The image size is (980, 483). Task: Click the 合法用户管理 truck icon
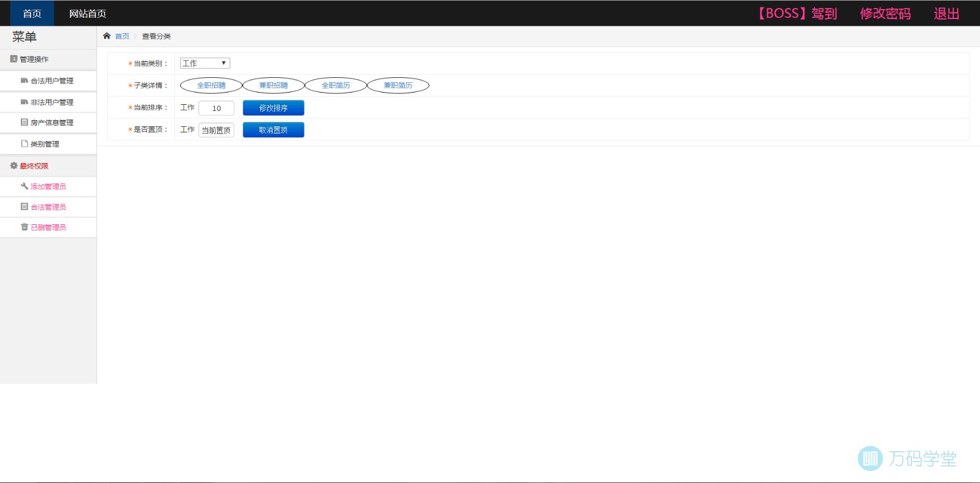click(24, 81)
